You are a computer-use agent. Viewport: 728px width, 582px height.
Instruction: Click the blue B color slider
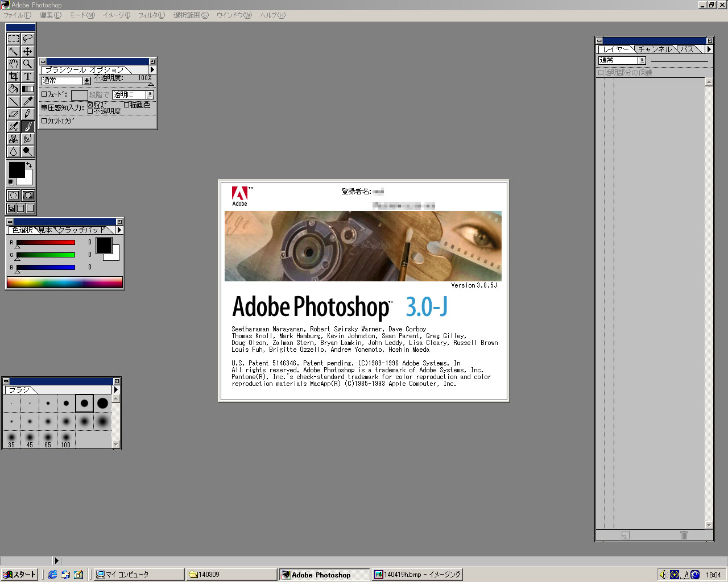[45, 268]
